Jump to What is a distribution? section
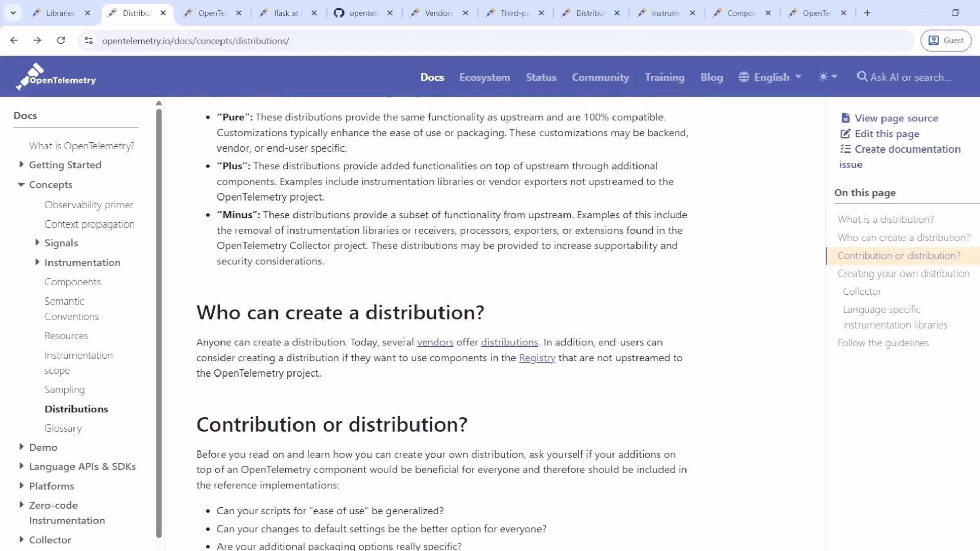The height and width of the screenshot is (551, 980). click(885, 219)
